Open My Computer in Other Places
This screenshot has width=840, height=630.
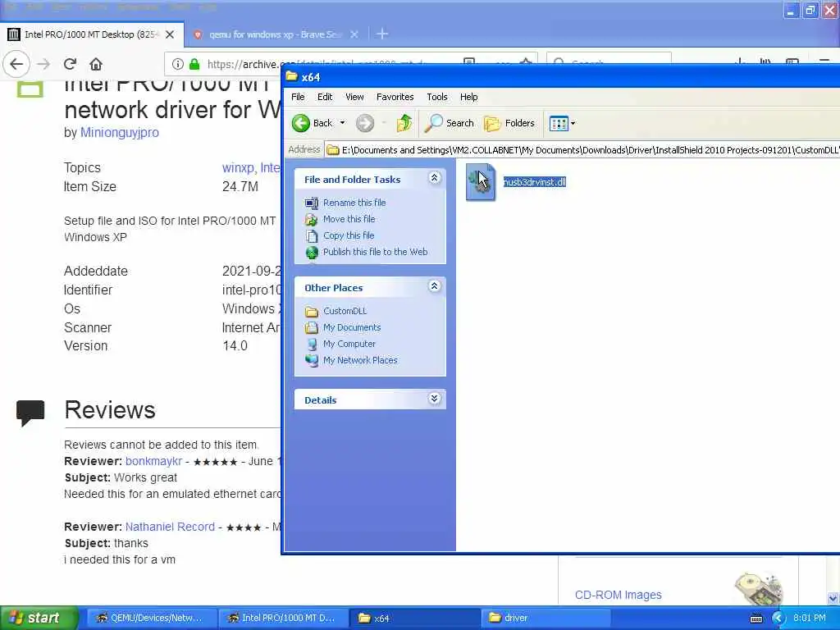[349, 344]
